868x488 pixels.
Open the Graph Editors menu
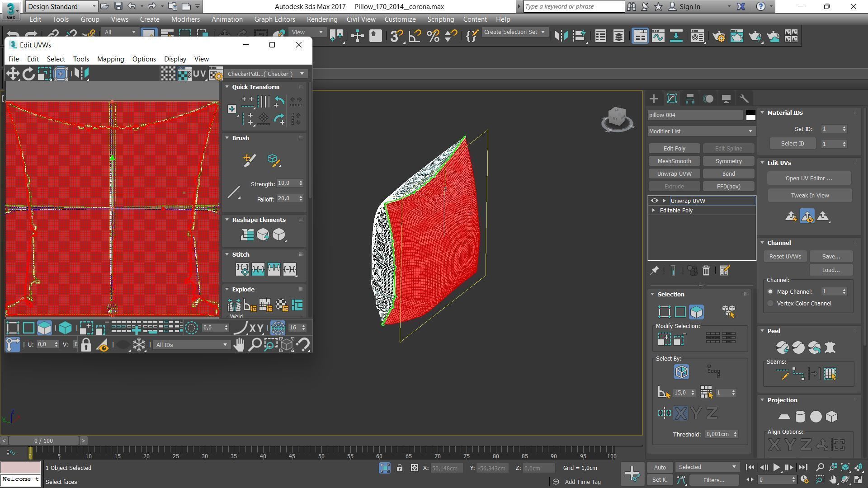pyautogui.click(x=274, y=19)
